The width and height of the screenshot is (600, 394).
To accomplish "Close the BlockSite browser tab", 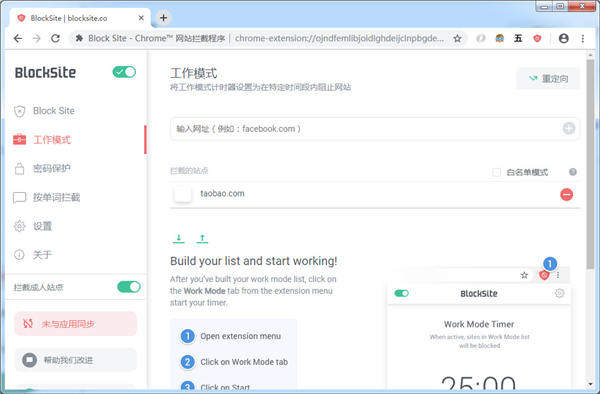I will click(141, 18).
